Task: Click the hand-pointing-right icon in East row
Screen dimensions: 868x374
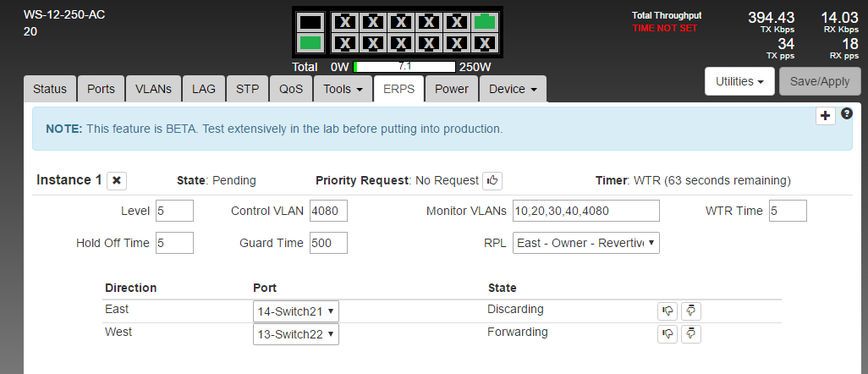Action: click(x=668, y=311)
